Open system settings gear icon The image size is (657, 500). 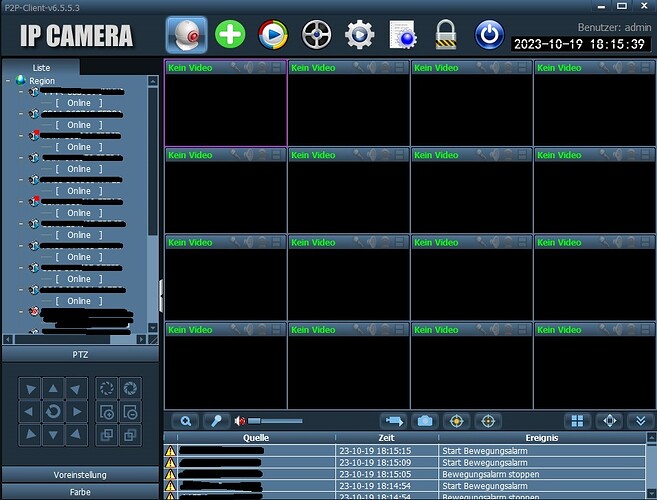[359, 35]
